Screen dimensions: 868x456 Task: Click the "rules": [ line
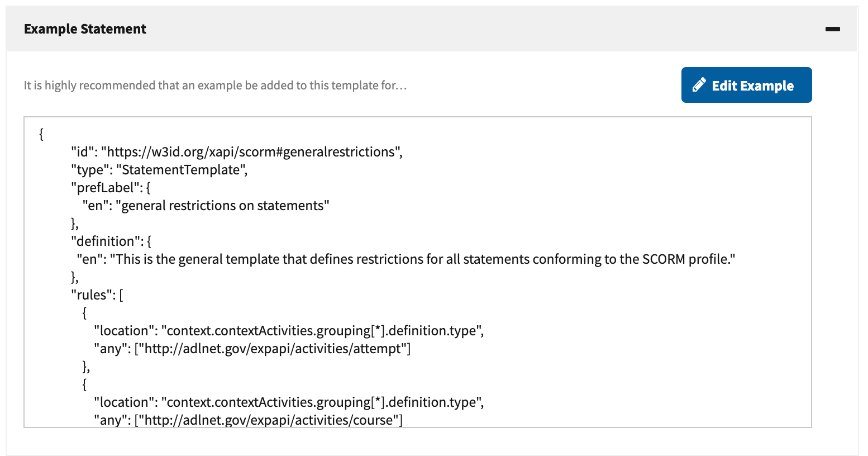97,295
